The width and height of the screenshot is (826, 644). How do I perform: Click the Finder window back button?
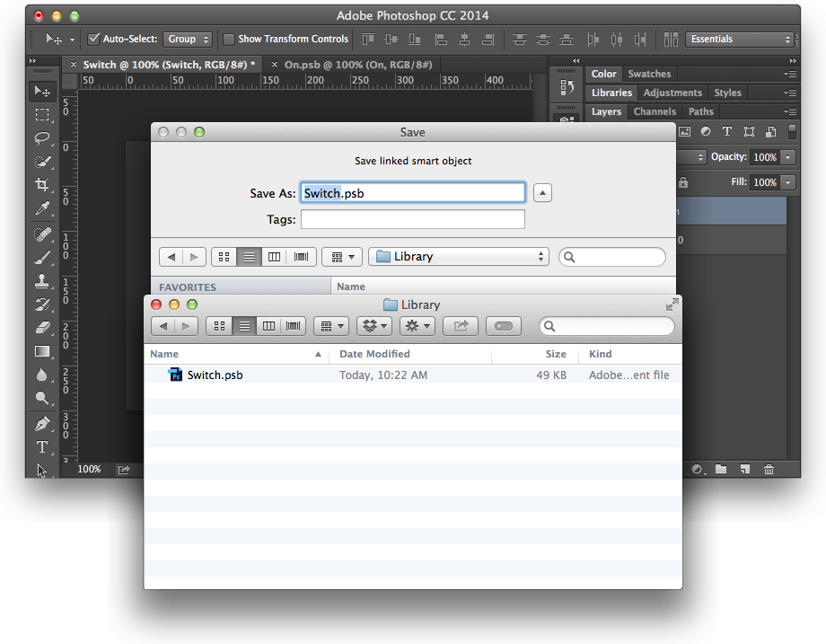tap(163, 326)
